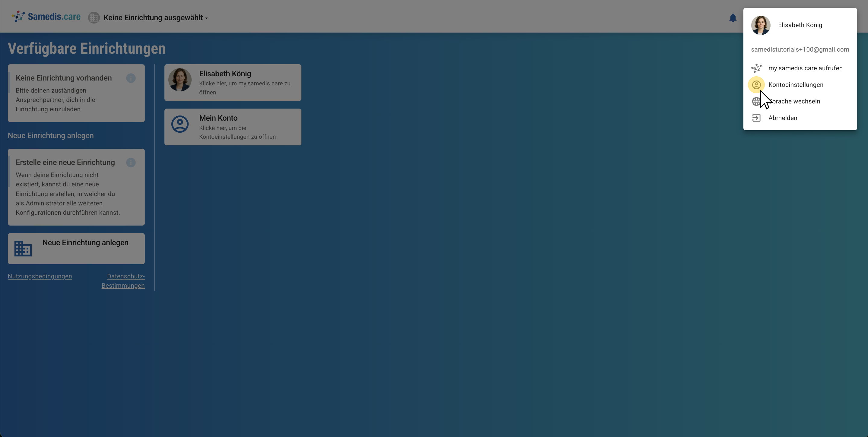Click the facility building icon in header

click(94, 17)
